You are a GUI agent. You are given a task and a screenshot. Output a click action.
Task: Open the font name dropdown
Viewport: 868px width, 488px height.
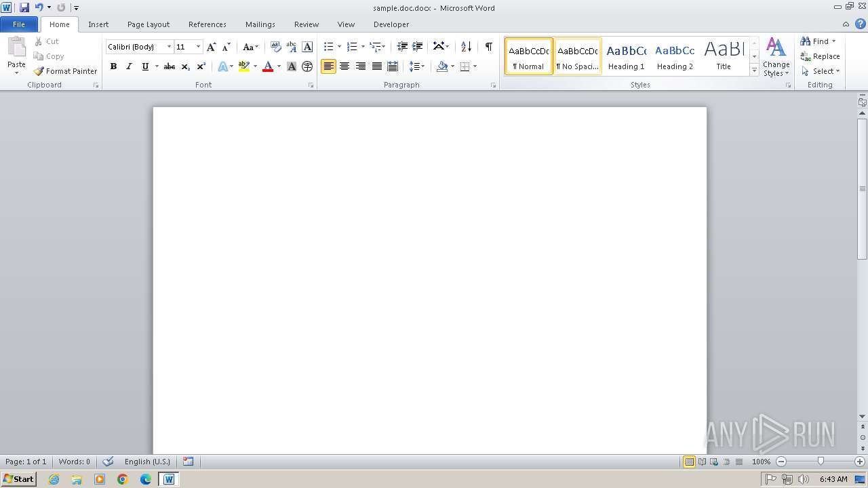pyautogui.click(x=169, y=47)
